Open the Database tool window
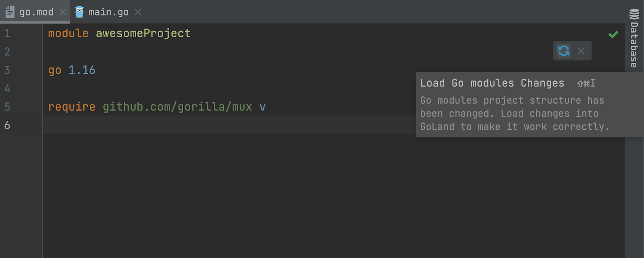 tap(634, 39)
